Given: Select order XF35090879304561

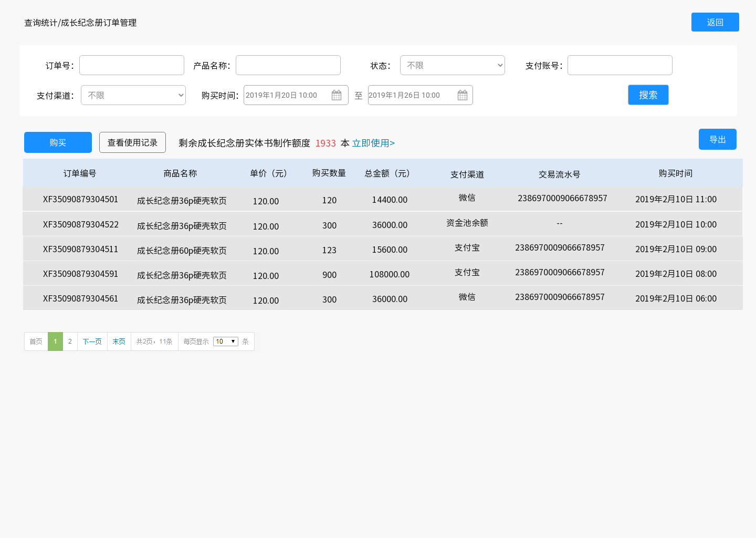Looking at the screenshot, I should pos(80,299).
